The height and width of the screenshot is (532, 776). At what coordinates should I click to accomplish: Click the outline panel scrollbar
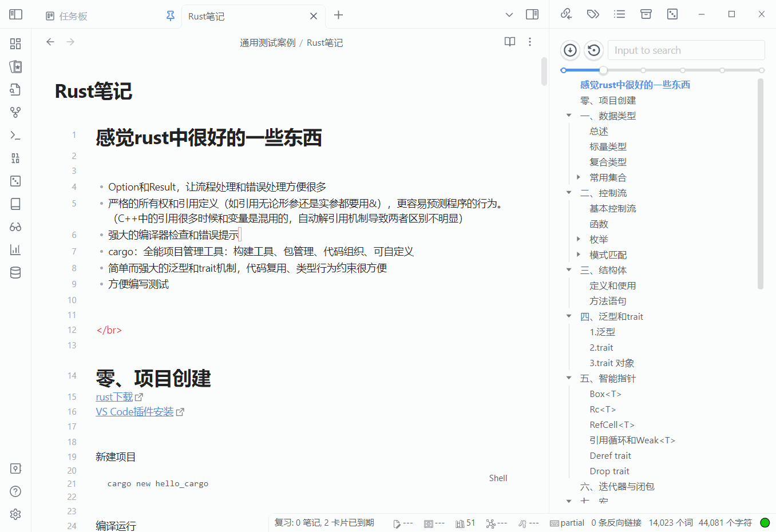[761, 184]
